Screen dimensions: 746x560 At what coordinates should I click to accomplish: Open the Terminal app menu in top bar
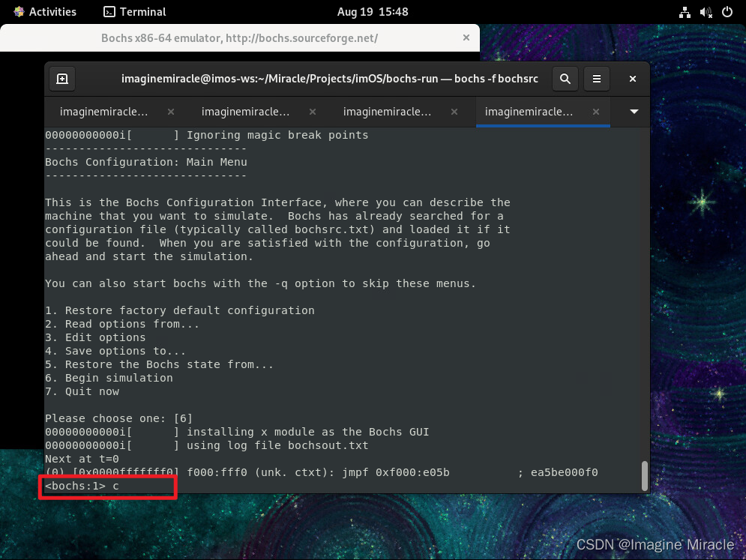pos(135,12)
